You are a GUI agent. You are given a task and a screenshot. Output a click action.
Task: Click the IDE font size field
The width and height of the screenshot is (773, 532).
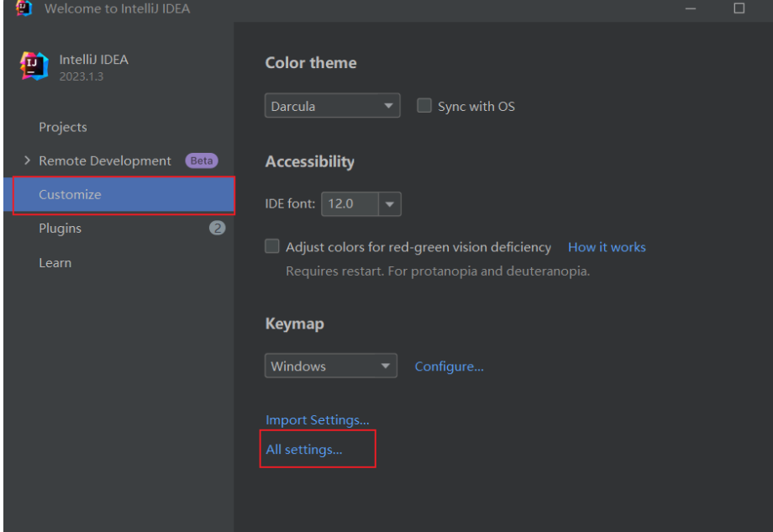coord(350,203)
